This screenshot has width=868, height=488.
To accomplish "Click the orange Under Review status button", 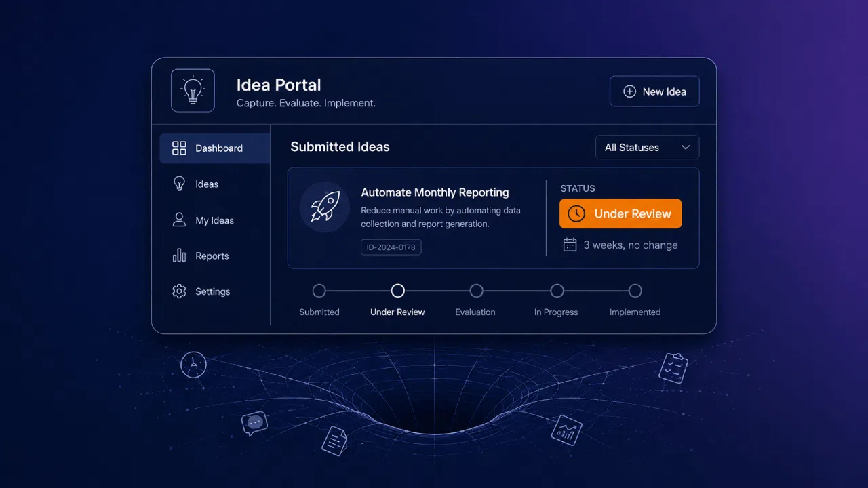I will [620, 213].
